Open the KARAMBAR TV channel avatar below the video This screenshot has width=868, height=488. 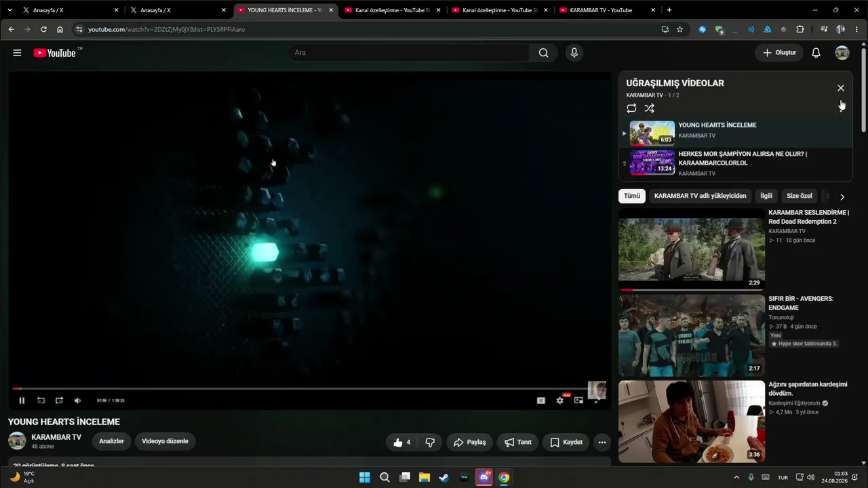pos(17,441)
